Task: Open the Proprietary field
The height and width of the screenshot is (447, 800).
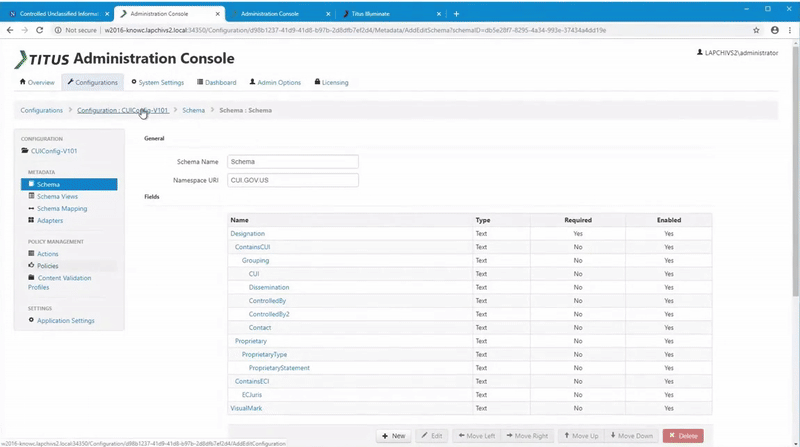Action: click(251, 341)
